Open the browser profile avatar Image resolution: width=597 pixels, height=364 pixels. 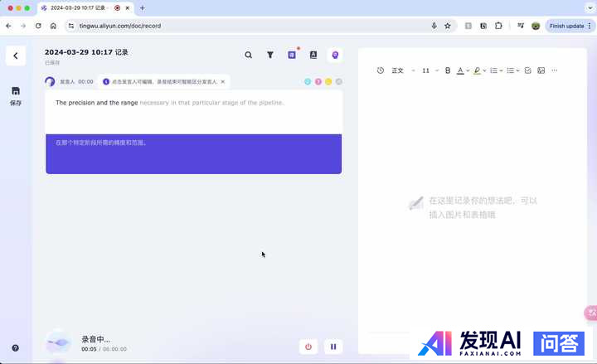(x=536, y=26)
